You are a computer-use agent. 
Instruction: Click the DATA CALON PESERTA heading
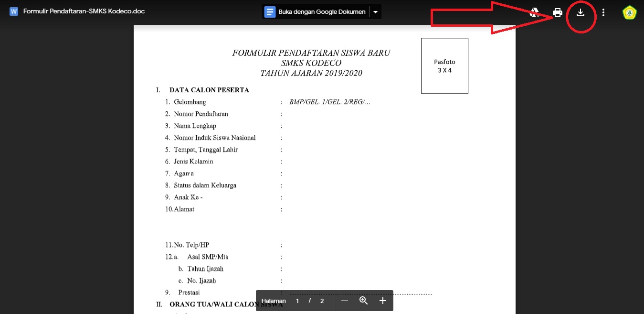(209, 90)
